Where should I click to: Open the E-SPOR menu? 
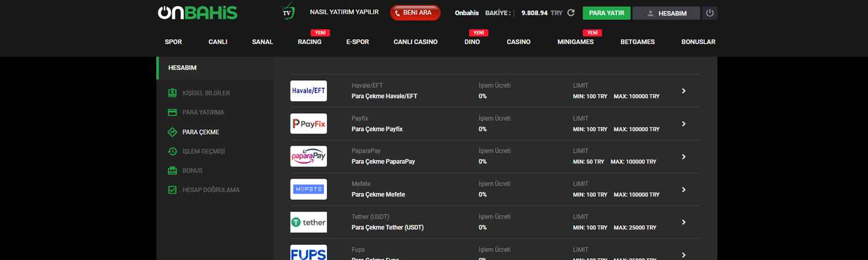pyautogui.click(x=358, y=42)
